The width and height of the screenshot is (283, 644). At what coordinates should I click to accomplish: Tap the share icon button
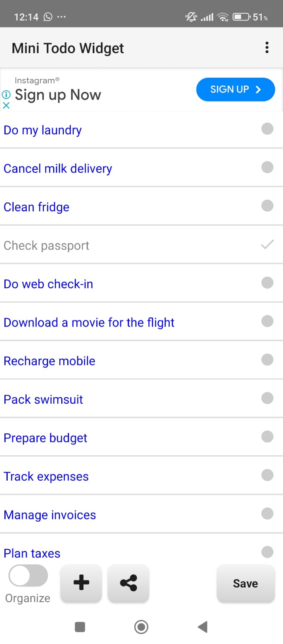(x=129, y=582)
